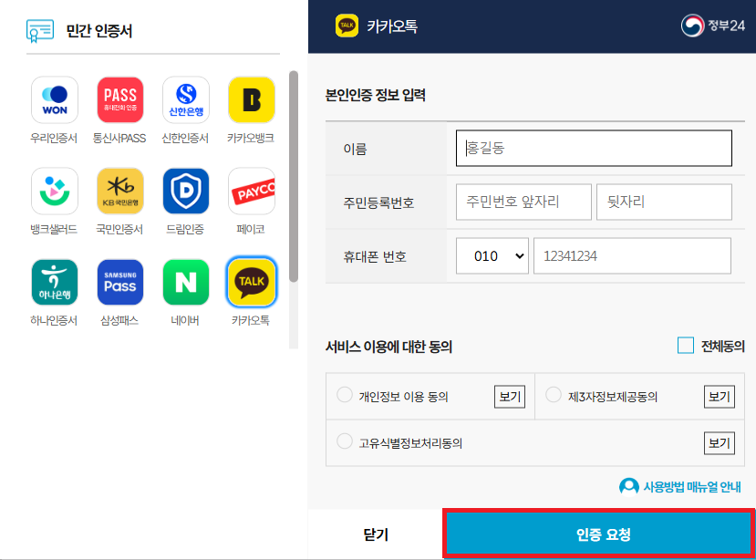
Task: Choose the KB Kookmin certificate icon
Action: [x=120, y=191]
